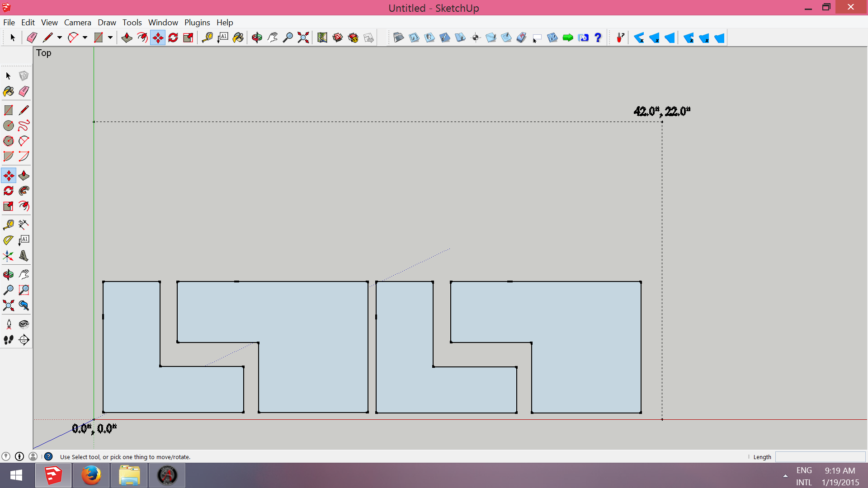Click the blue help icon in status bar
The width and height of the screenshot is (868, 488).
point(48,457)
